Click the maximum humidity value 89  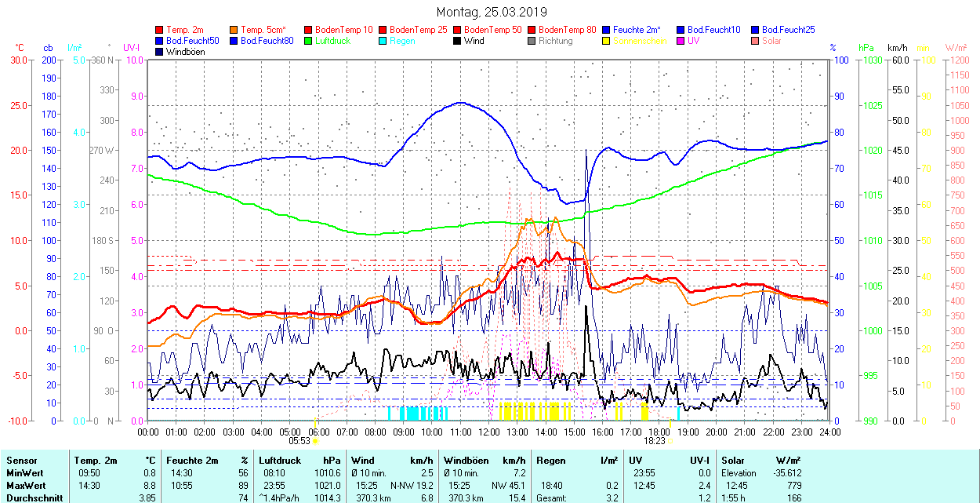point(243,486)
